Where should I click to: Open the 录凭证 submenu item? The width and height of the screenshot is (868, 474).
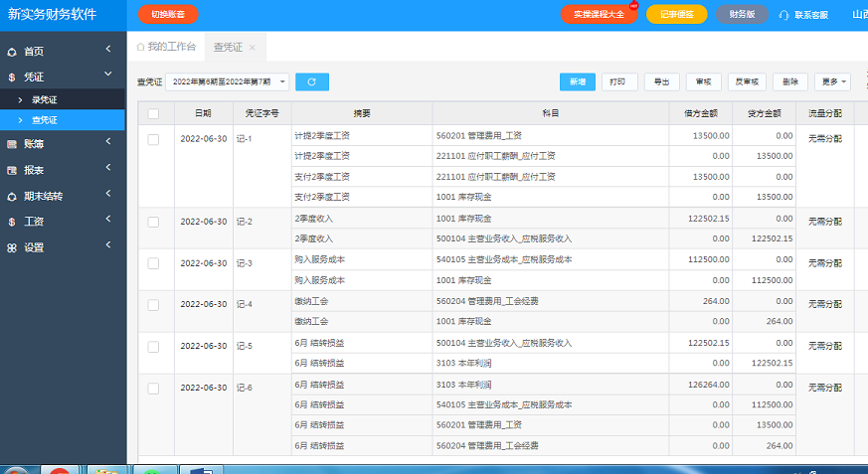click(62, 99)
